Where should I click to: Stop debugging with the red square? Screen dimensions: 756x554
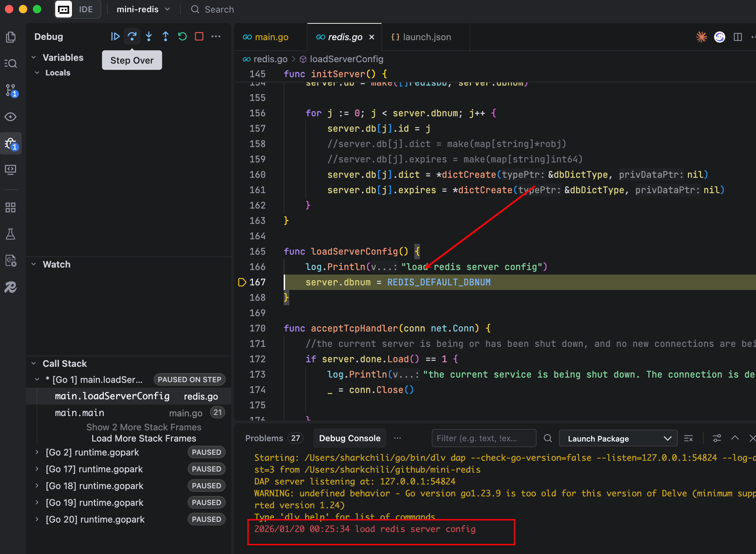pos(199,36)
